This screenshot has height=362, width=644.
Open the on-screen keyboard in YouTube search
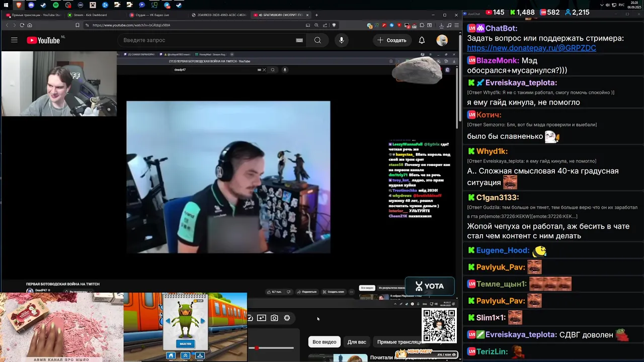coord(299,40)
